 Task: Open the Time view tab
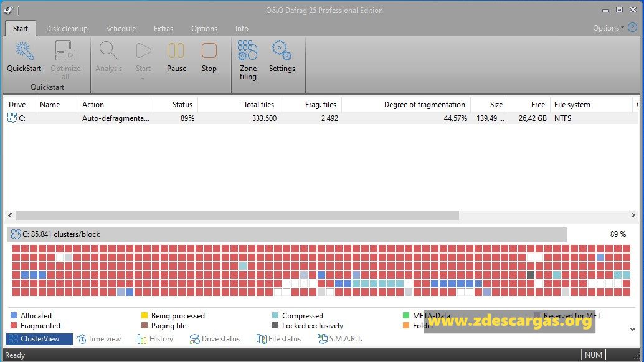(99, 338)
